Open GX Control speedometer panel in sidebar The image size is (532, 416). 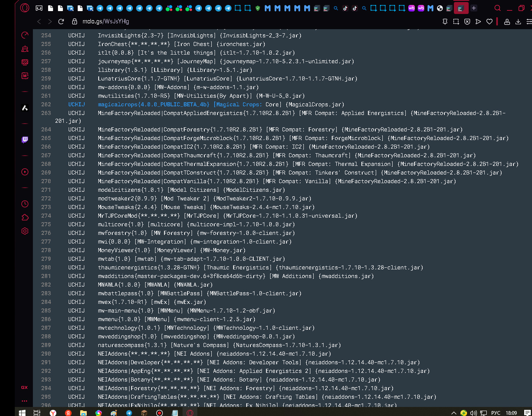[x=25, y=35]
